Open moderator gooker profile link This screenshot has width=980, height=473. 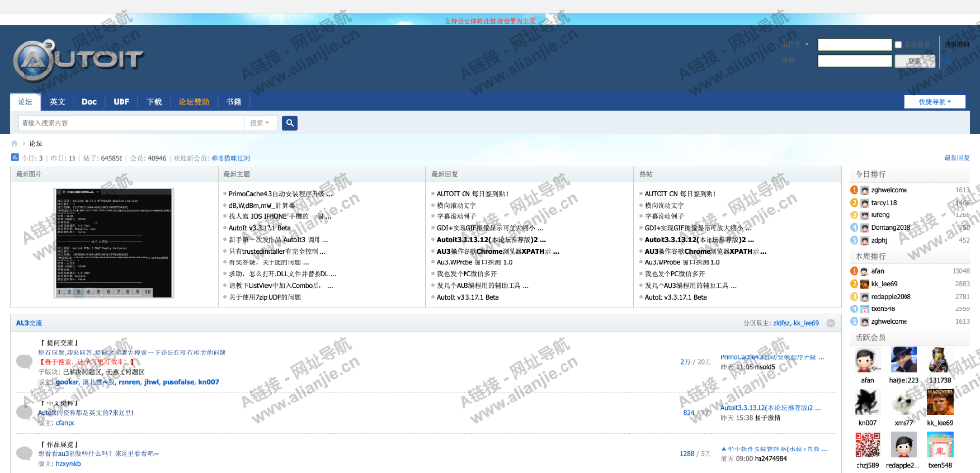pos(68,382)
